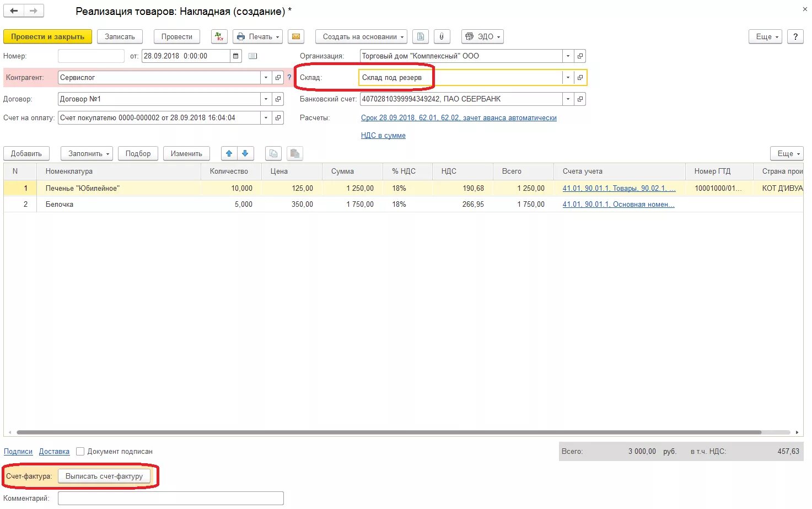This screenshot has width=812, height=509.
Task: Open Контрагент Сервислог card icon
Action: [x=278, y=78]
